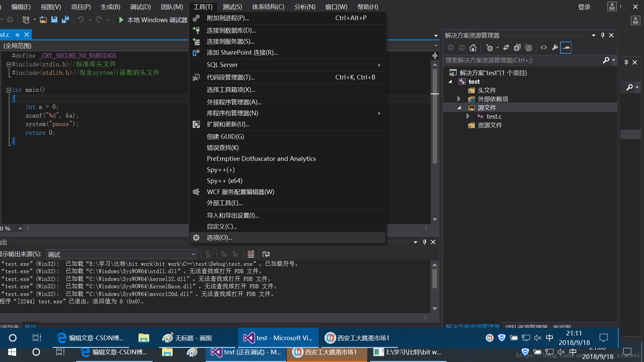Image resolution: width=644 pixels, height=362 pixels.
Task: Open the 调试(D) menu
Action: point(140,7)
